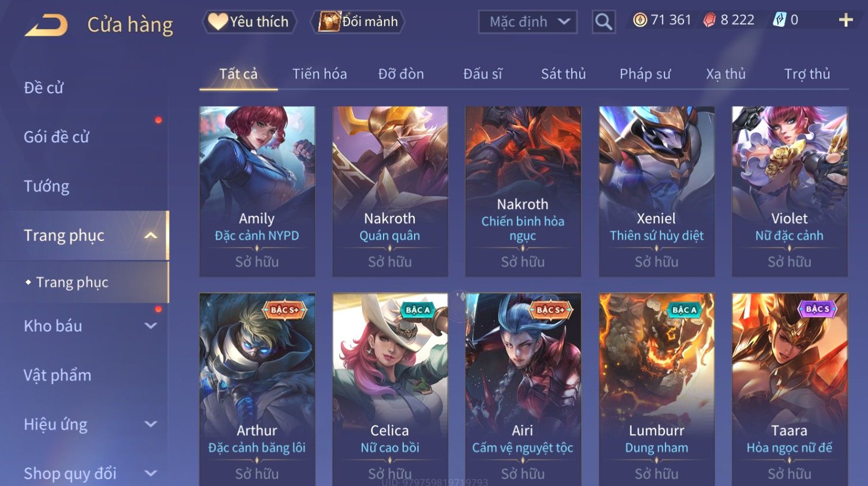
Task: Click the blue voucher currency icon
Action: (779, 20)
